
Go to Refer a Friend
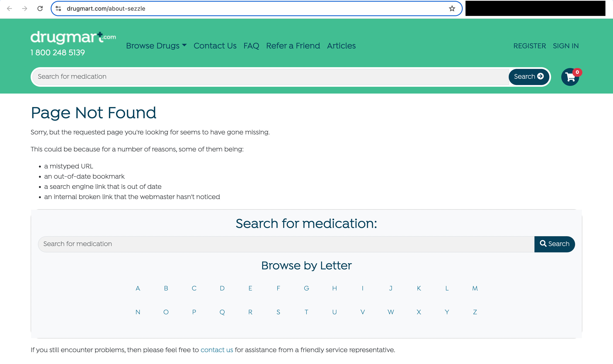(293, 46)
